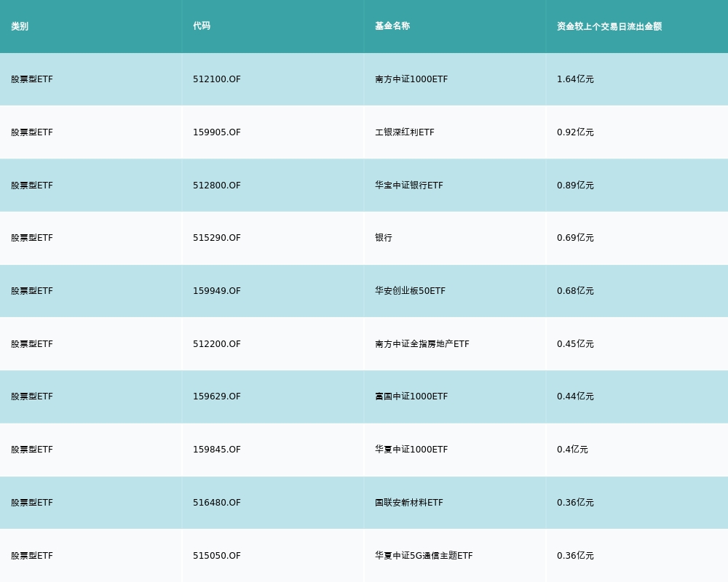Viewport: 728px width, 582px height.
Task: Click the 0.45亿元 outflow value
Action: (x=575, y=344)
